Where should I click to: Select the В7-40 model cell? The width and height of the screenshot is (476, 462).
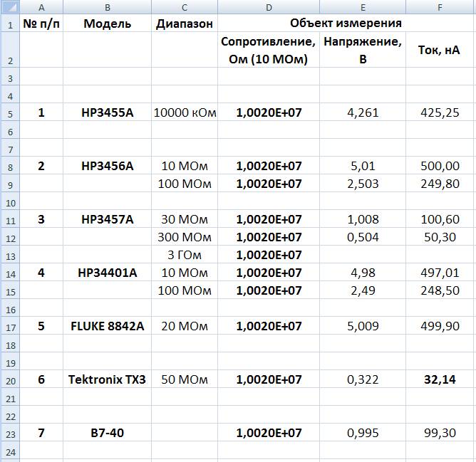pyautogui.click(x=107, y=432)
